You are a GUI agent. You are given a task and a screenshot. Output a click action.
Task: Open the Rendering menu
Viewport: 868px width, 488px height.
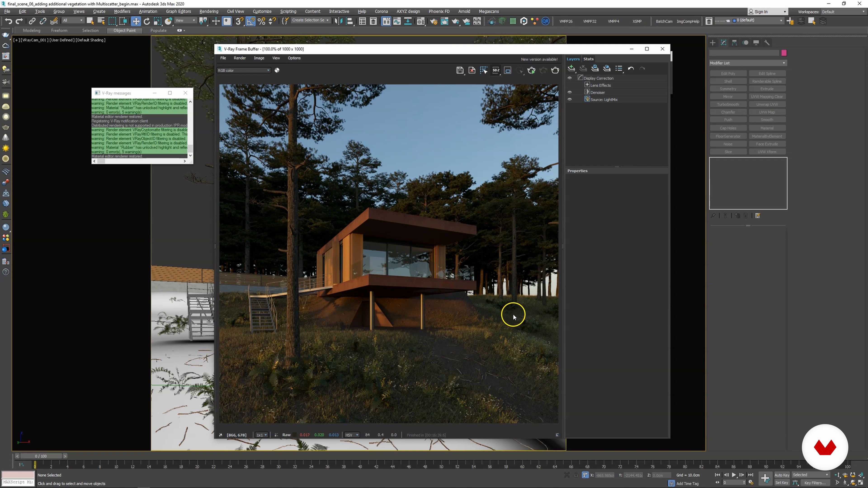coord(209,12)
